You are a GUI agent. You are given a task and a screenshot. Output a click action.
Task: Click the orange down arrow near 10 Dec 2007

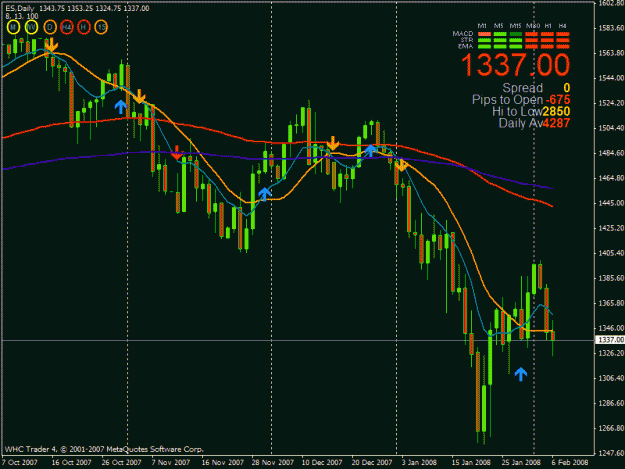(333, 143)
